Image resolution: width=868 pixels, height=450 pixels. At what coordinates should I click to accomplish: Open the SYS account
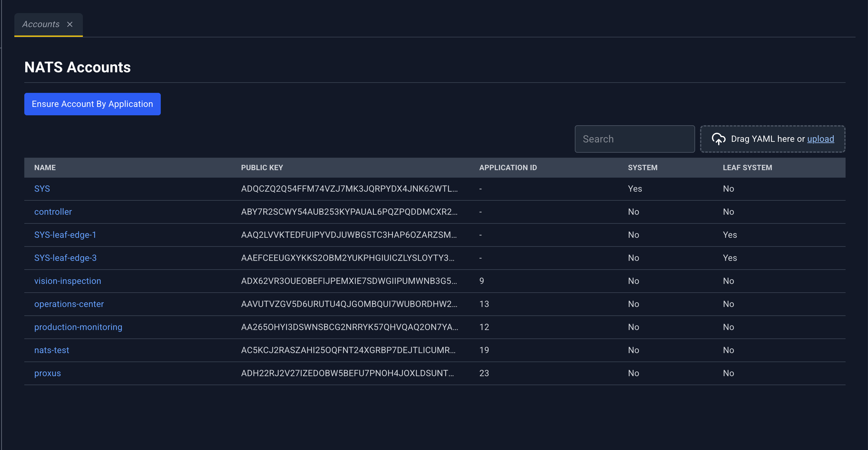point(42,189)
